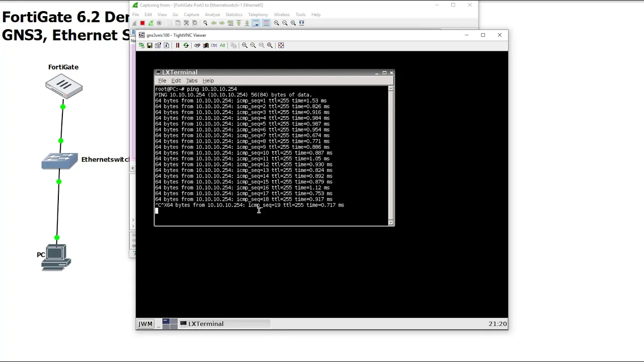Save the TightVNC session with the floppy icon
644x362 pixels.
(149, 45)
